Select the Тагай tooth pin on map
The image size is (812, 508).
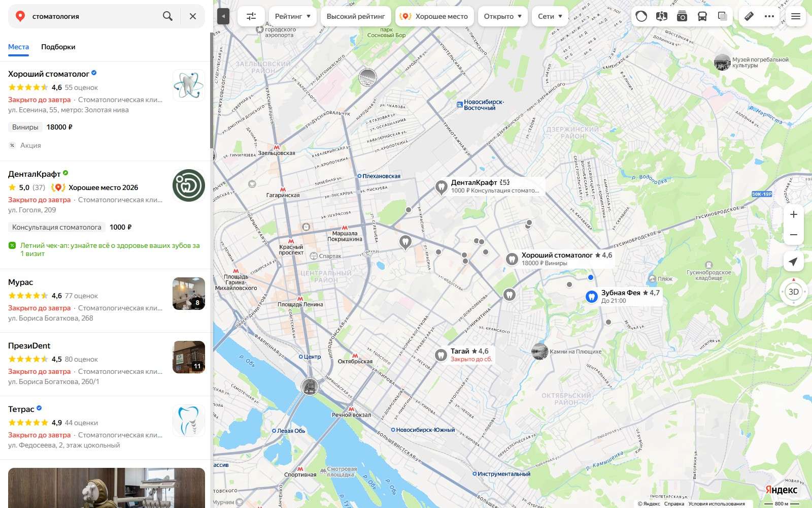(x=441, y=355)
